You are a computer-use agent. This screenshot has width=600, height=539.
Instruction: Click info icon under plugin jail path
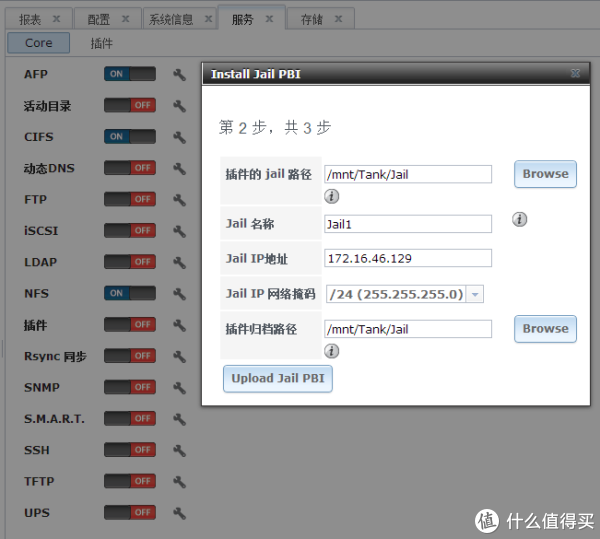tap(332, 196)
